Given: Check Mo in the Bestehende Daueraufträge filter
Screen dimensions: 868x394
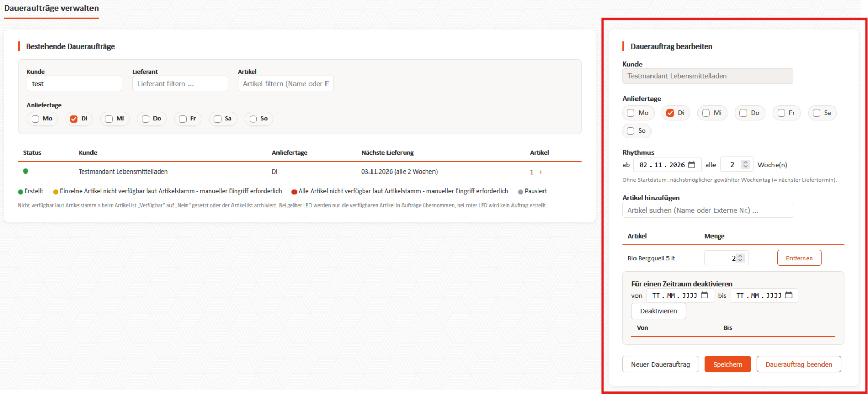Looking at the screenshot, I should click(x=35, y=119).
